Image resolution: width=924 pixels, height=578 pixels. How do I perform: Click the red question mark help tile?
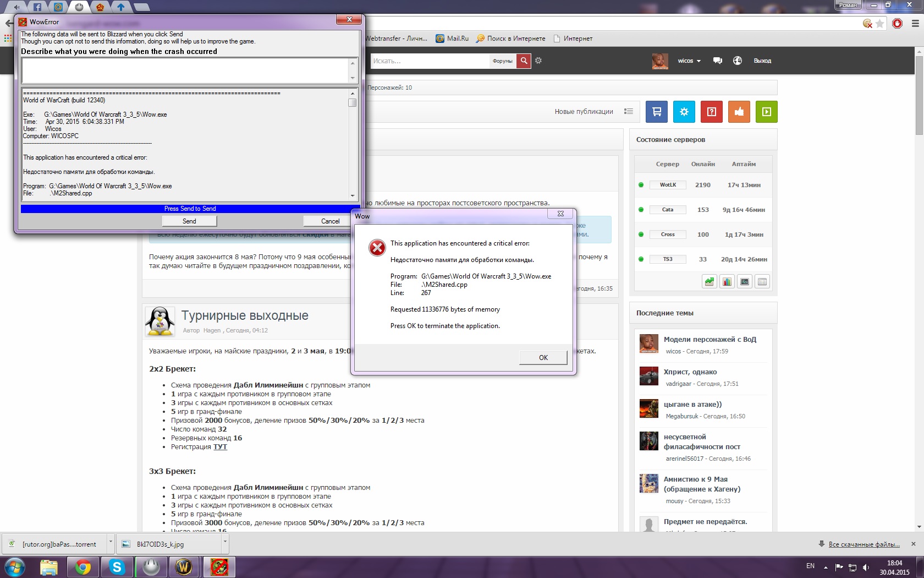(711, 112)
